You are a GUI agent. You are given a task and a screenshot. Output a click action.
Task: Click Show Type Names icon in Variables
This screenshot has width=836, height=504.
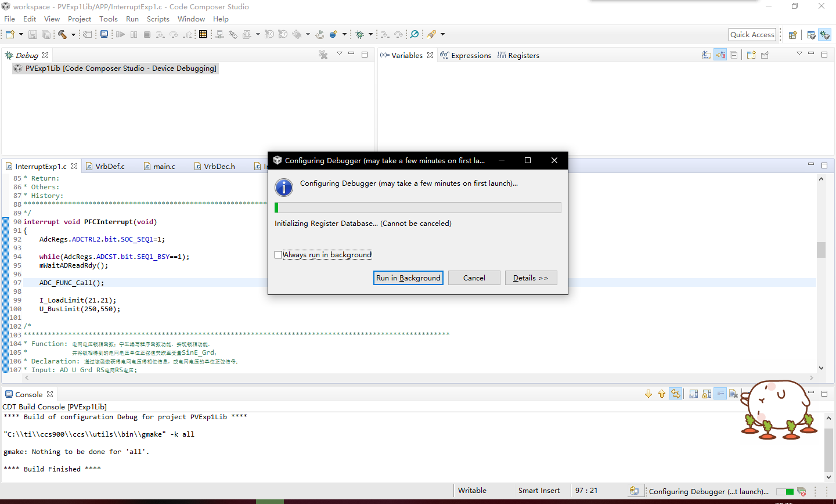coord(707,55)
